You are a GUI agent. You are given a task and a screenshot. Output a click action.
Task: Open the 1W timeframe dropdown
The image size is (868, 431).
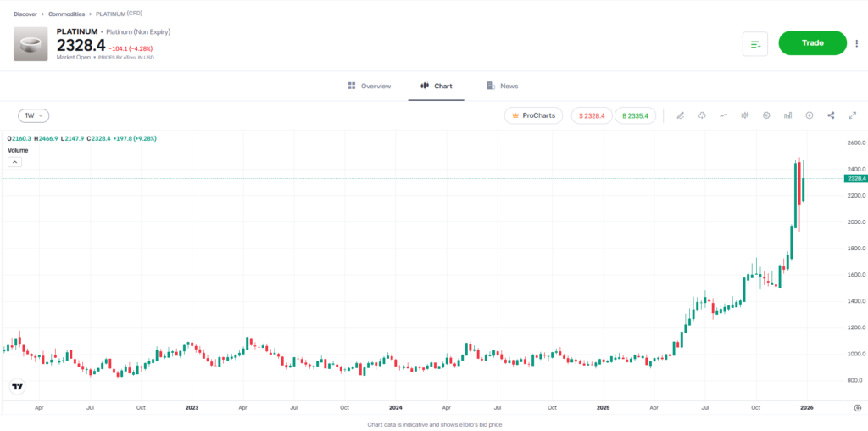pos(34,115)
